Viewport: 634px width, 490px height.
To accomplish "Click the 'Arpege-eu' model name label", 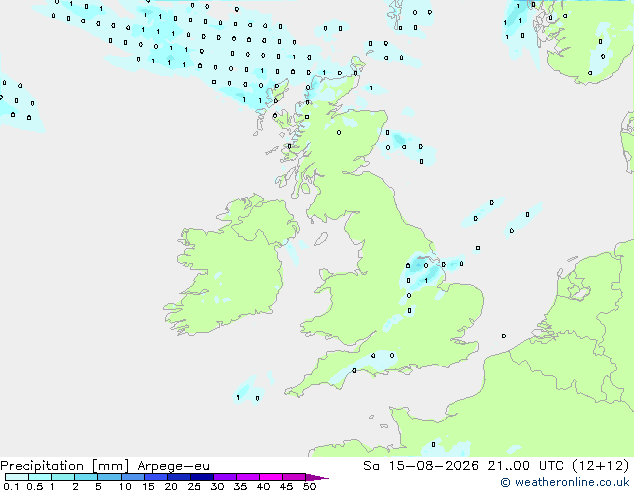I will click(x=173, y=466).
